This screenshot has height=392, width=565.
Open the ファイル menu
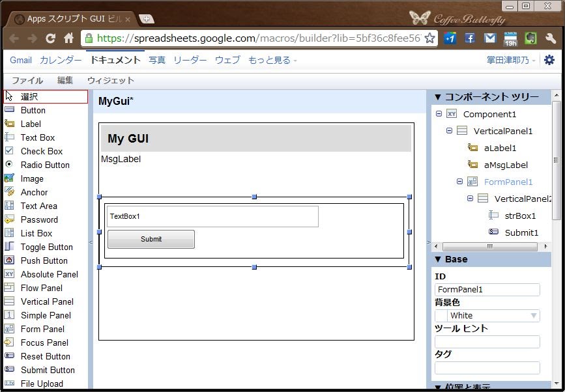(27, 81)
